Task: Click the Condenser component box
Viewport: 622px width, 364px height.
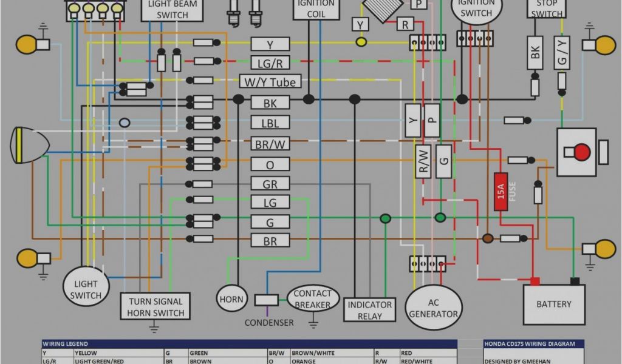Action: coord(266,300)
